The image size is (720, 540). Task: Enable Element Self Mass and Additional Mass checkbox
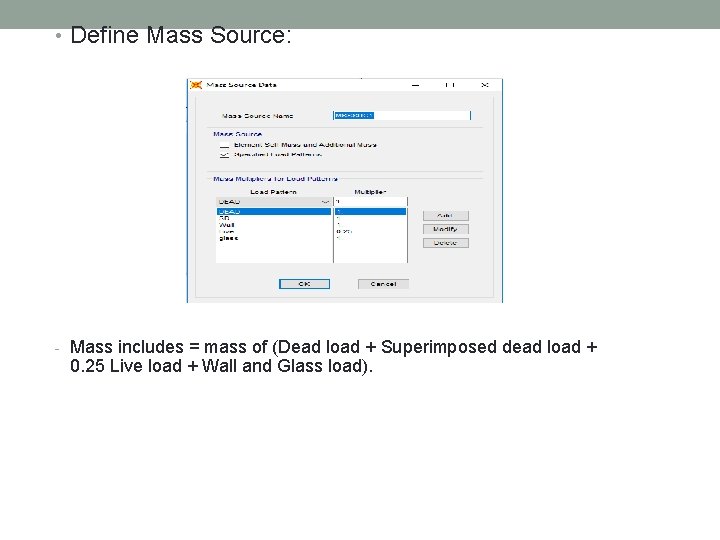tap(224, 145)
